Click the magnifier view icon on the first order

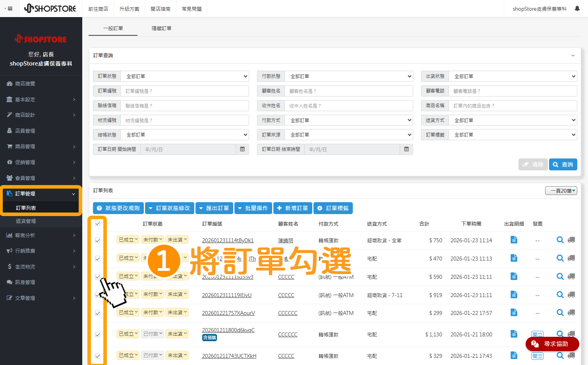[560, 239]
